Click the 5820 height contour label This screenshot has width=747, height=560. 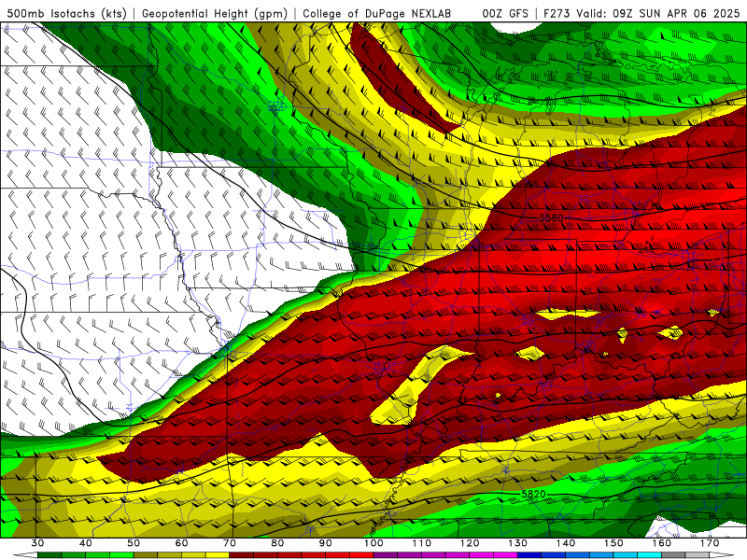pos(533,494)
